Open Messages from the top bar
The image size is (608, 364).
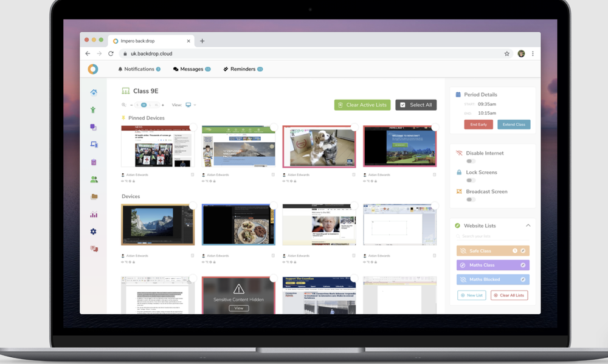190,69
